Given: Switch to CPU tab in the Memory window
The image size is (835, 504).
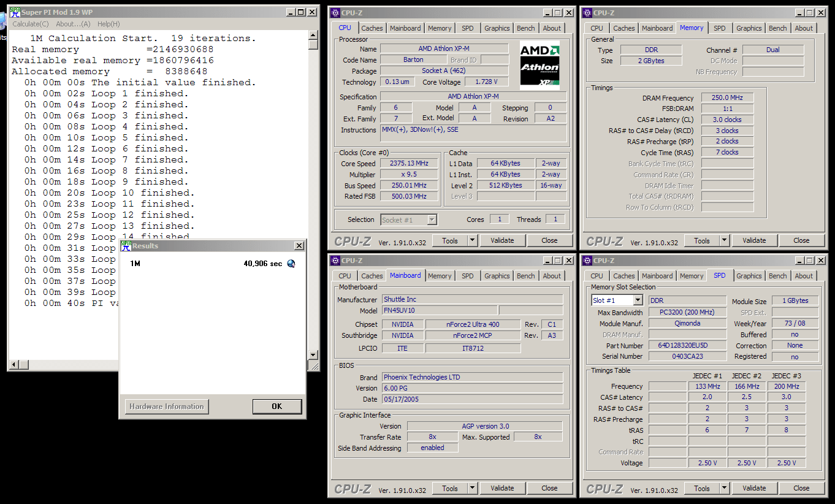Looking at the screenshot, I should [x=597, y=28].
